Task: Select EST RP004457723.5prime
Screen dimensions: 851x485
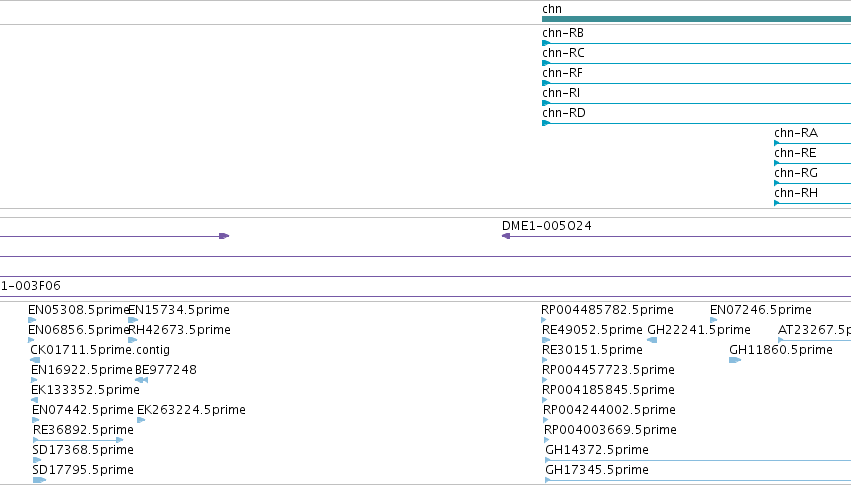Action: [608, 370]
